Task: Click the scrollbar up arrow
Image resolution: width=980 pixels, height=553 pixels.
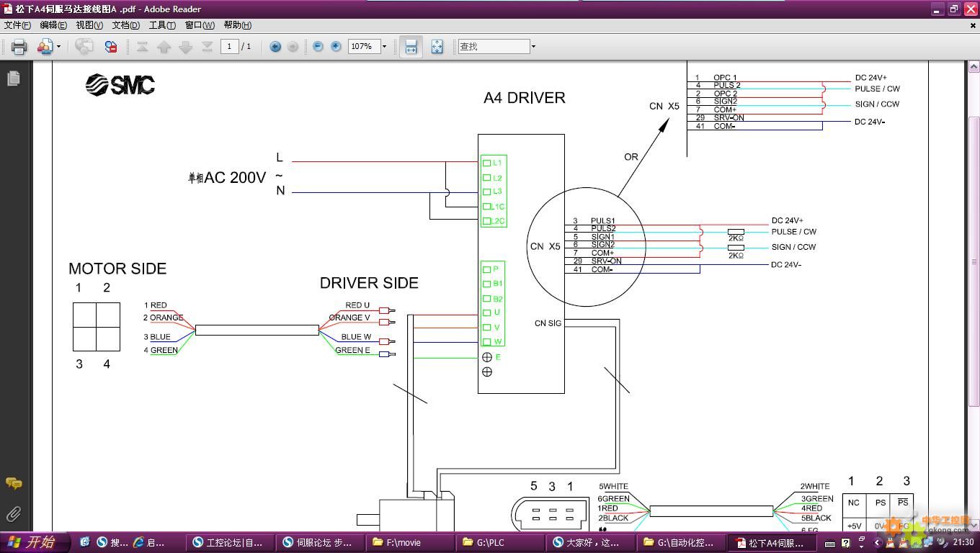Action: coord(974,67)
